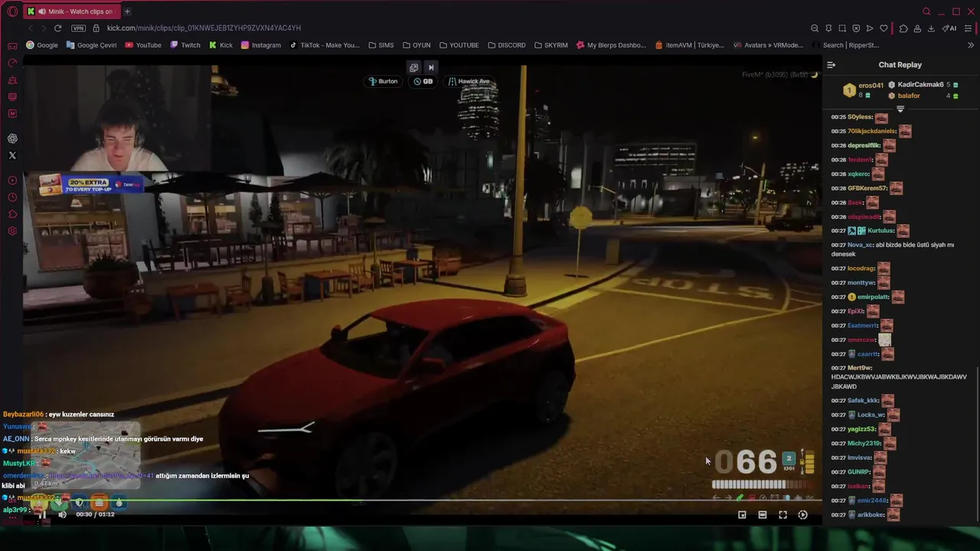The image size is (980, 551).
Task: Expand the OYUN bookmarks folder
Action: 416,45
